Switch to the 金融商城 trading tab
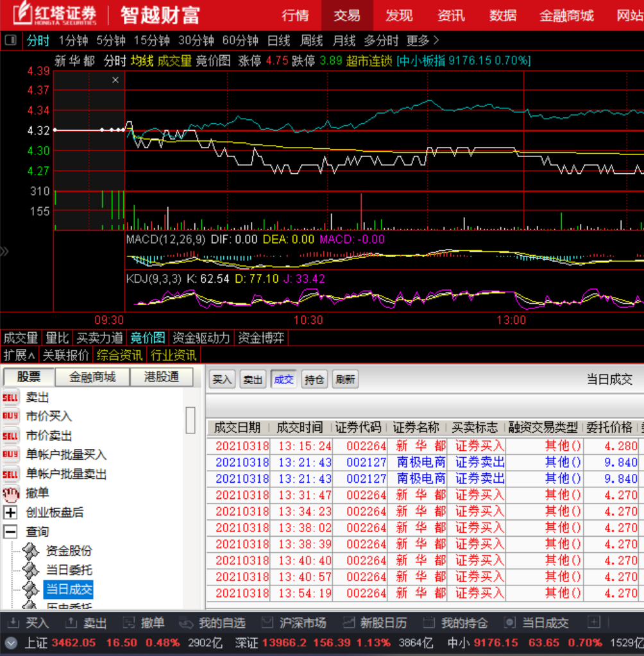Screen dimensions: 644x656 (x=92, y=377)
